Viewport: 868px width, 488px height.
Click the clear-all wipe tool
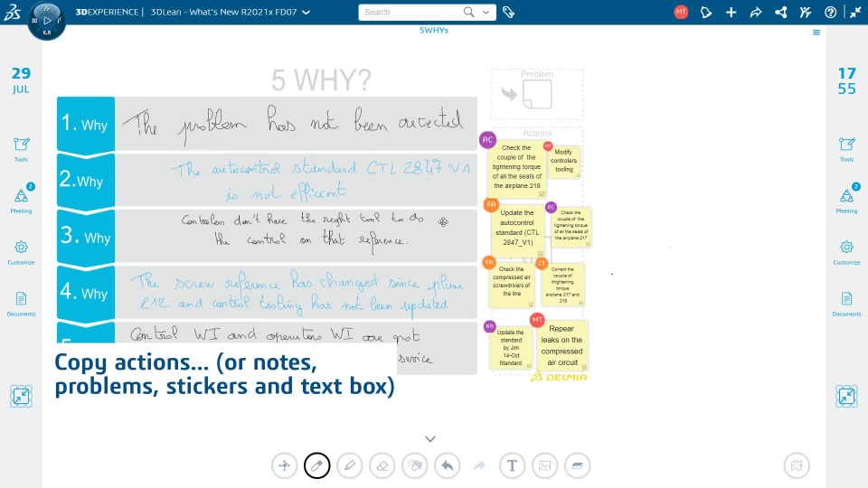[x=415, y=466]
